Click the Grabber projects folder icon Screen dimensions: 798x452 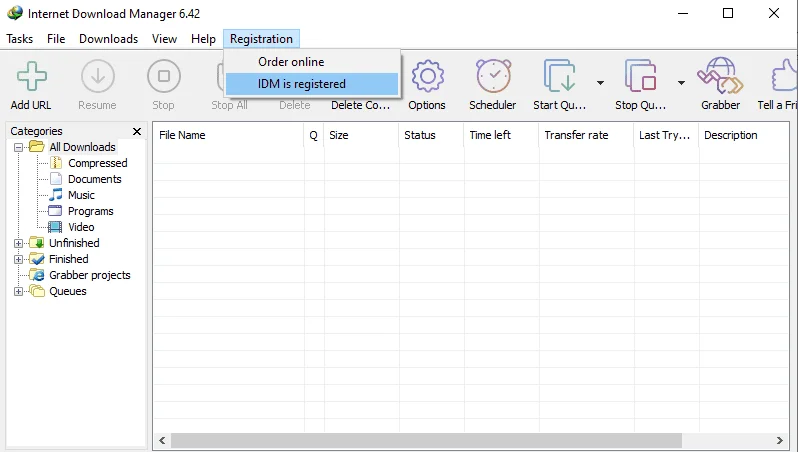[x=37, y=275]
